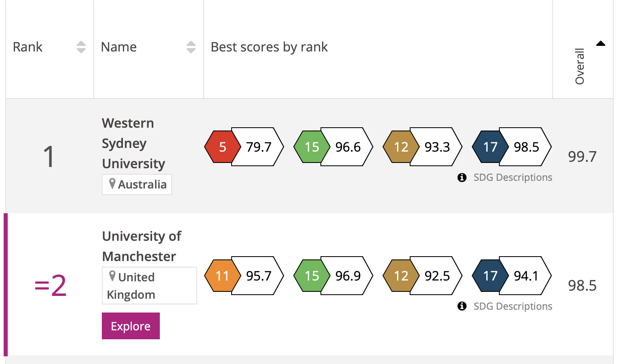Click navy SDG 17 badge in Manchester row
The width and height of the screenshot is (619, 364).
490,276
